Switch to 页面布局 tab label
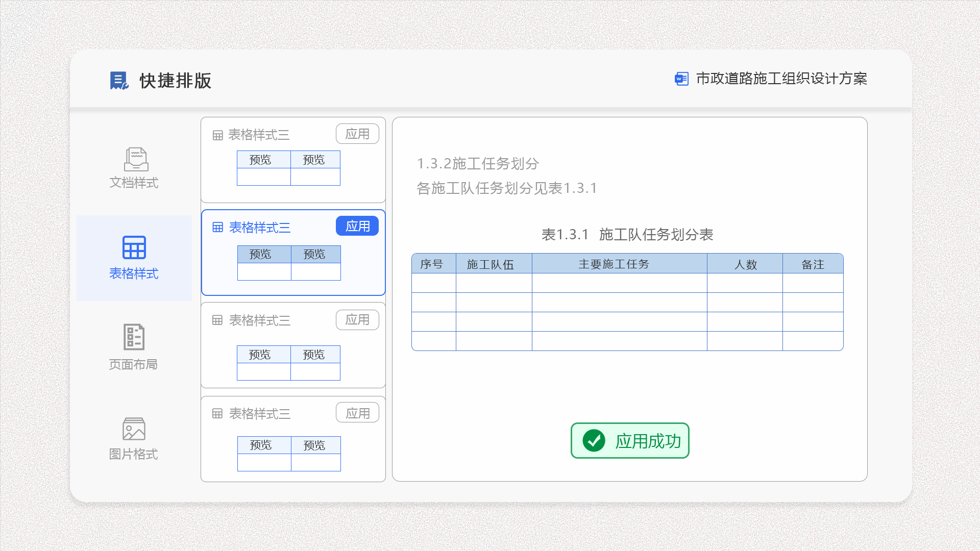Screen dimensions: 980x551 coord(133,364)
